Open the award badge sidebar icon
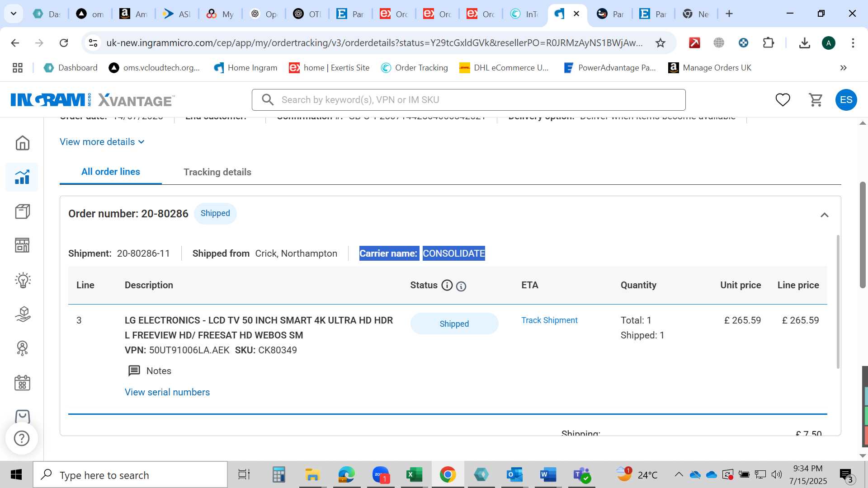868x488 pixels. [x=22, y=348]
